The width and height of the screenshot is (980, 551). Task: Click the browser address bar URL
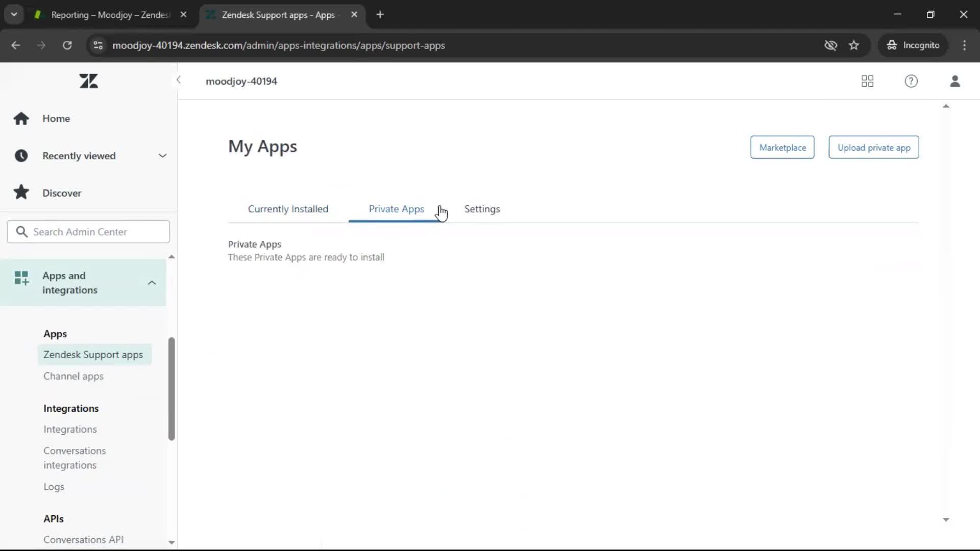[279, 45]
